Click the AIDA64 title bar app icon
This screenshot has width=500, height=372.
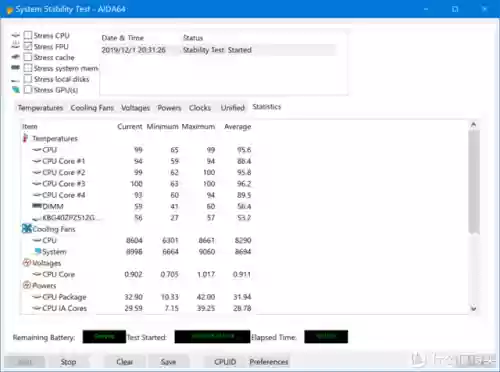click(9, 10)
